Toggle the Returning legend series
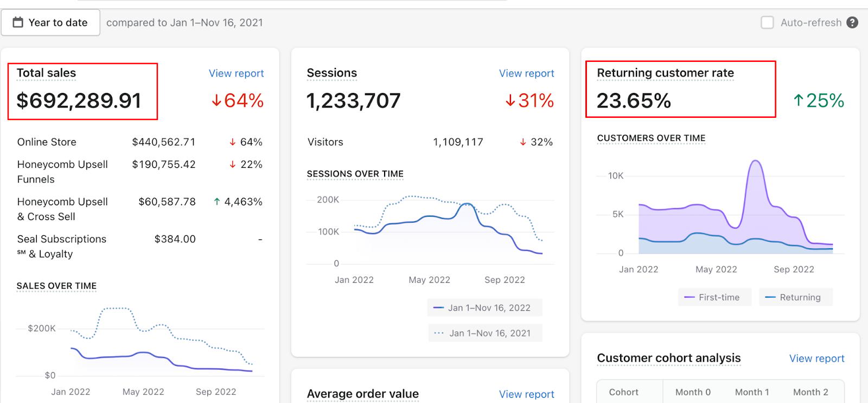Viewport: 868px width, 403px height. tap(795, 297)
